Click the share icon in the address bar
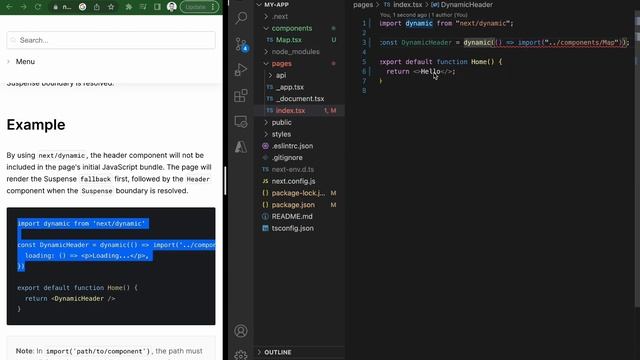This screenshot has width=640, height=360. coord(97,7)
